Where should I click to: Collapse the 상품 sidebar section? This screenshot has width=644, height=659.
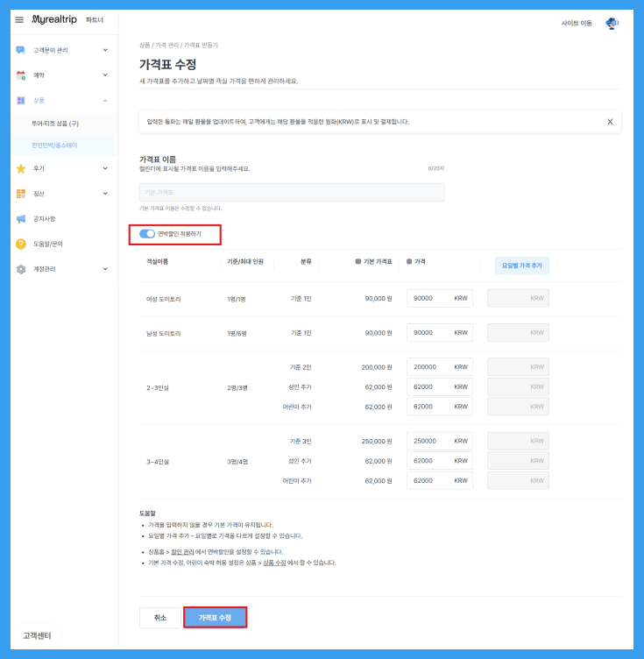(x=105, y=101)
